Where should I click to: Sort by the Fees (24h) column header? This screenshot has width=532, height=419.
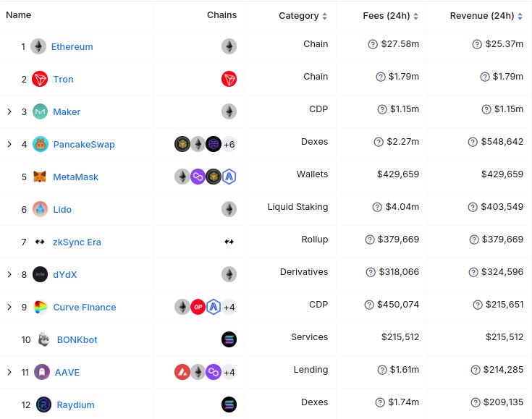[391, 16]
